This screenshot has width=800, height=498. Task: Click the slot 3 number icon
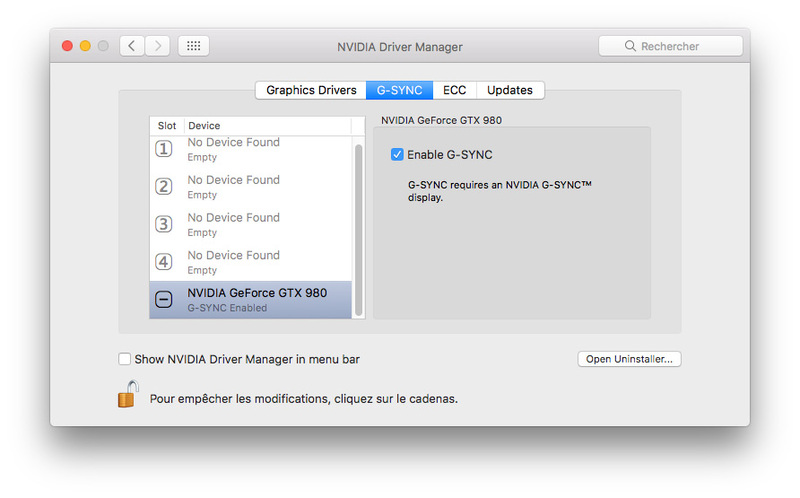pyautogui.click(x=164, y=224)
